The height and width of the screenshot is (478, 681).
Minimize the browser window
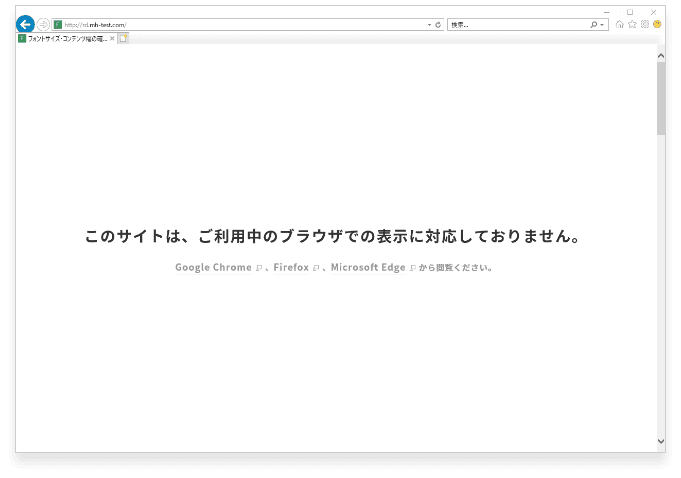pyautogui.click(x=607, y=13)
